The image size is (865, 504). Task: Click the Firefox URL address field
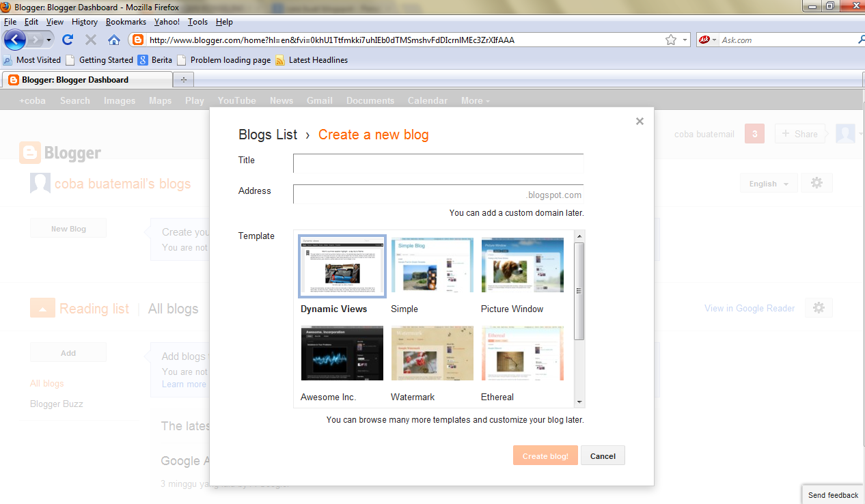403,40
